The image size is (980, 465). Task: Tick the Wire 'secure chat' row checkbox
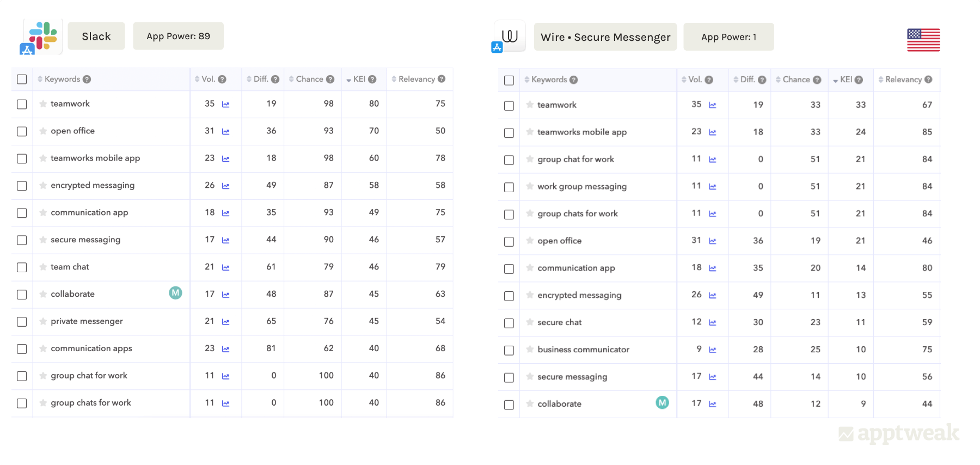point(509,323)
